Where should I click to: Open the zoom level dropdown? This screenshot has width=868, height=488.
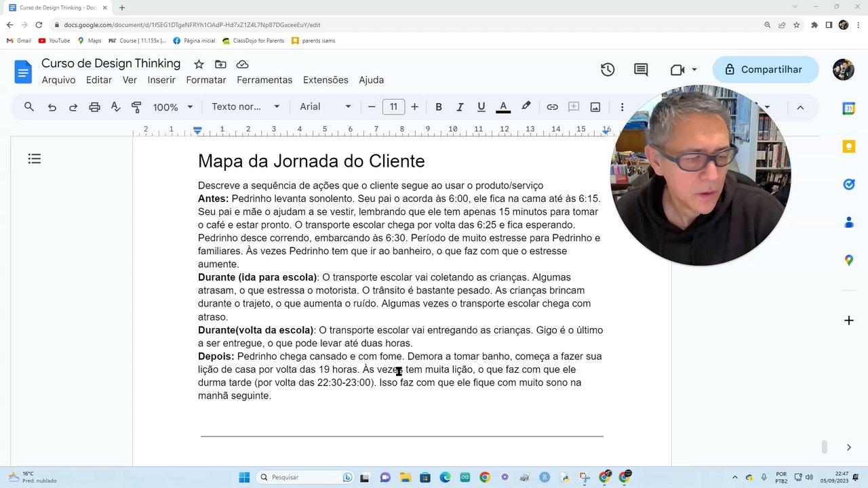[173, 107]
